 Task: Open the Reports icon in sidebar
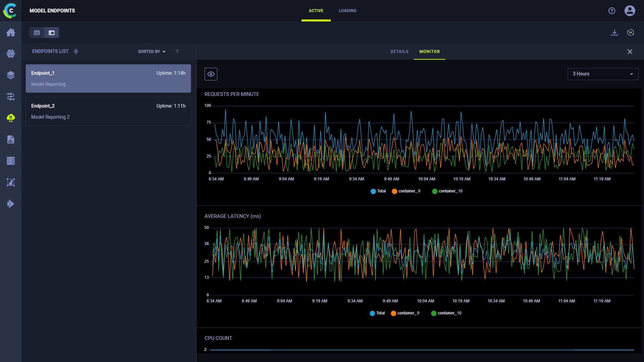coord(11,139)
